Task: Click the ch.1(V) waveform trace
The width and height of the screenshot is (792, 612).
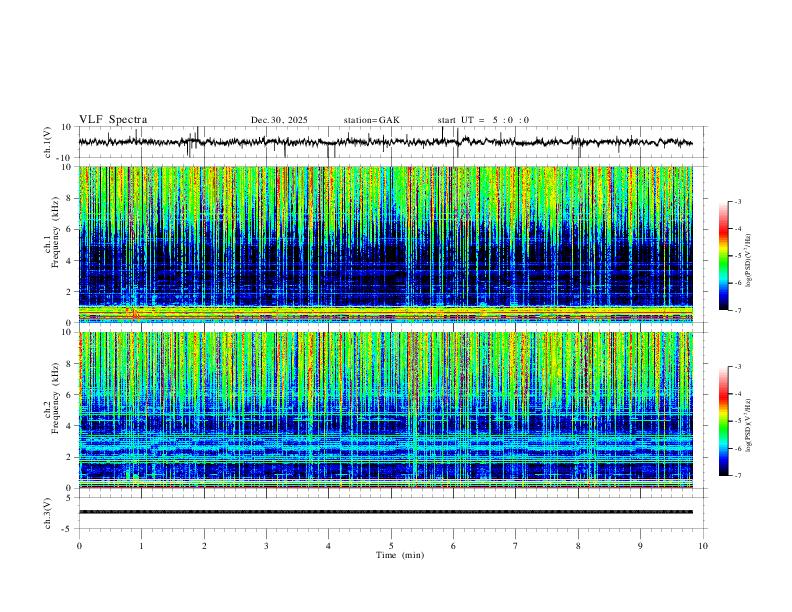Action: [x=386, y=142]
